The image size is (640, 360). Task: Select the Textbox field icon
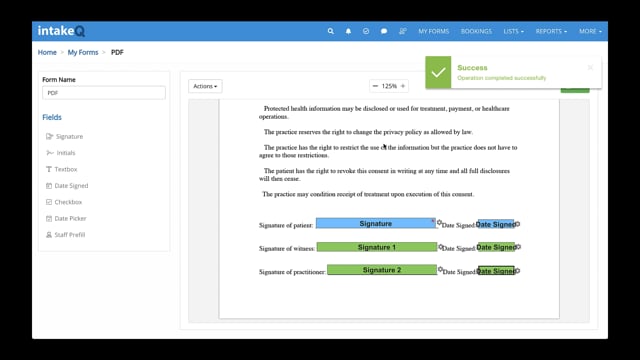coord(49,169)
